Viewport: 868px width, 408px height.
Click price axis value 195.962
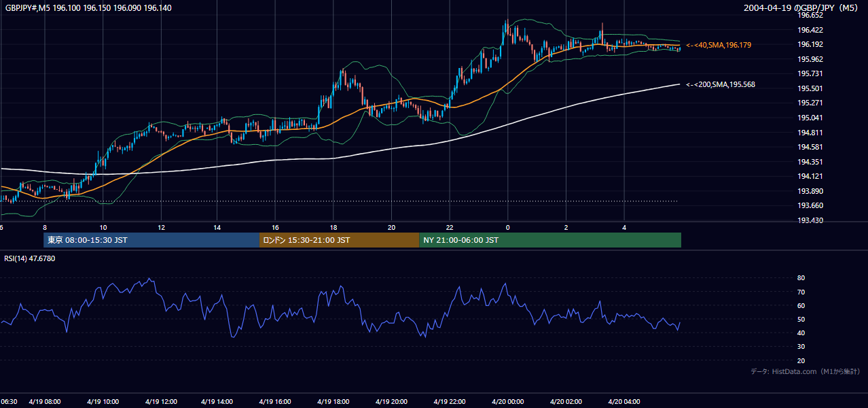coord(810,59)
